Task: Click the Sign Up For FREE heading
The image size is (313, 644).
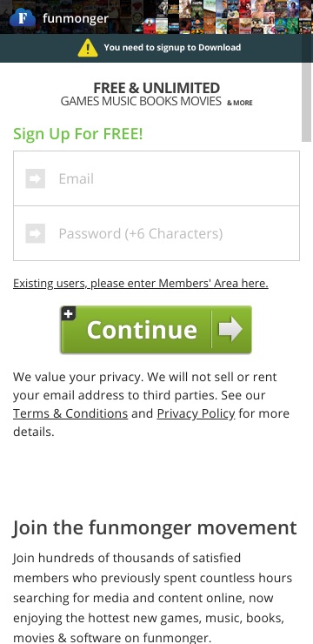Action: click(78, 134)
